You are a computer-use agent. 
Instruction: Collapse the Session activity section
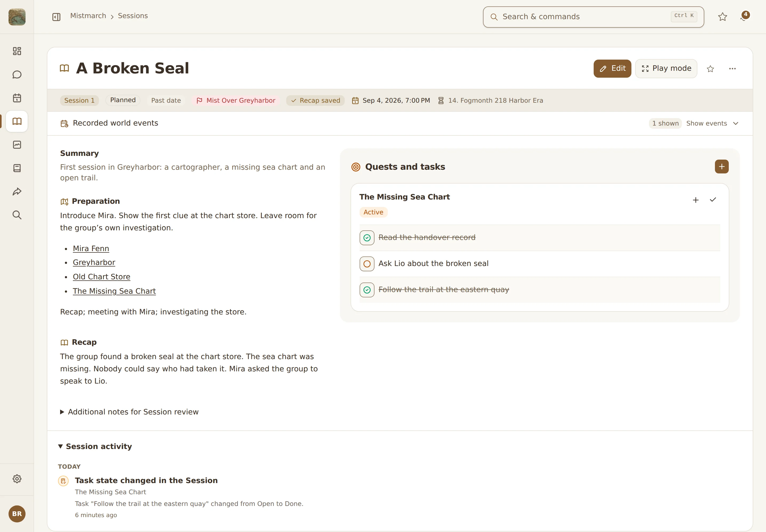click(x=95, y=446)
